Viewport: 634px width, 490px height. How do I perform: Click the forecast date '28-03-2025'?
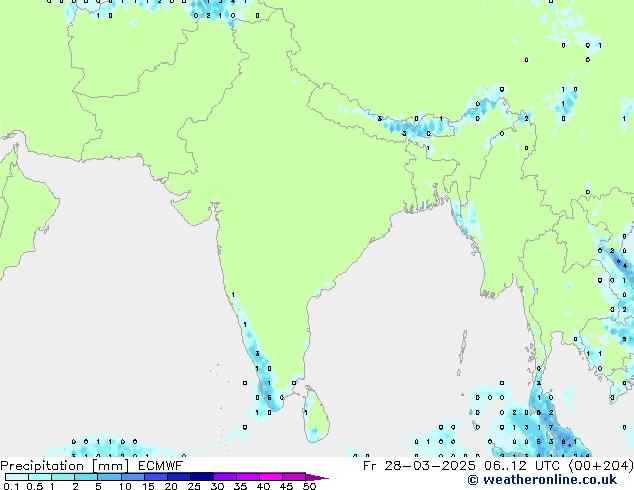point(429,466)
